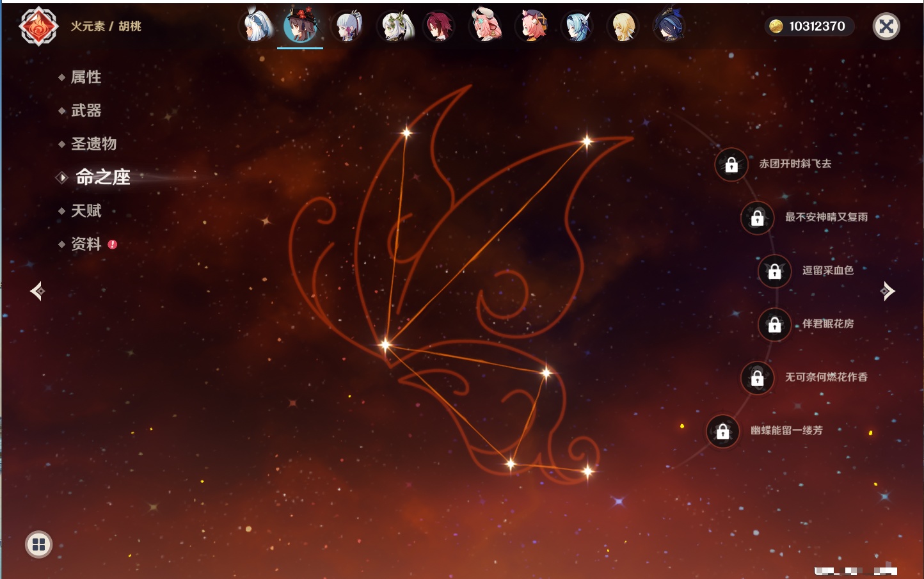Click the star at butterfly's lower wing tail tip

point(587,472)
